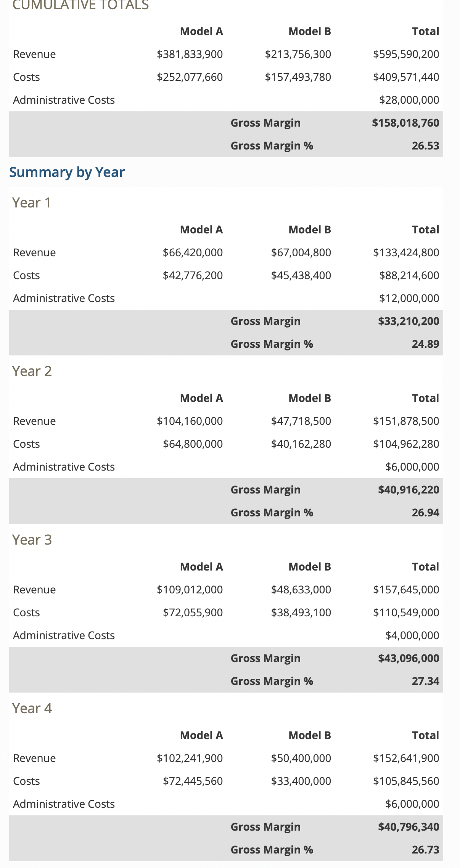Select the Year 1 section heading
Image resolution: width=460 pixels, height=868 pixels.
pyautogui.click(x=32, y=203)
